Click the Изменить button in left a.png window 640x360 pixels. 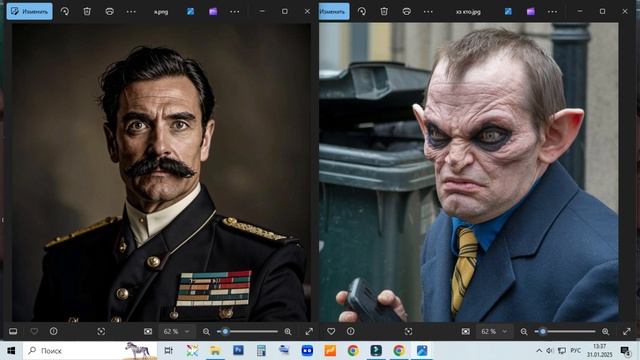click(x=29, y=11)
